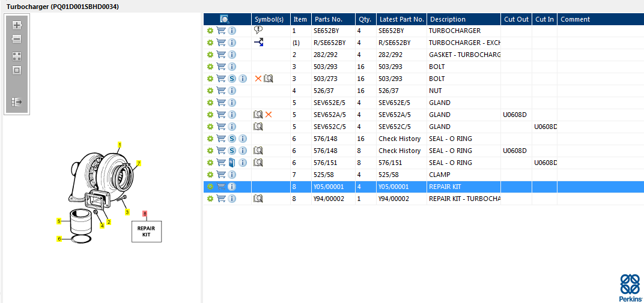Click gear icon on 525/58 clamp row
Viewport: 644px width, 303px height.
point(210,174)
